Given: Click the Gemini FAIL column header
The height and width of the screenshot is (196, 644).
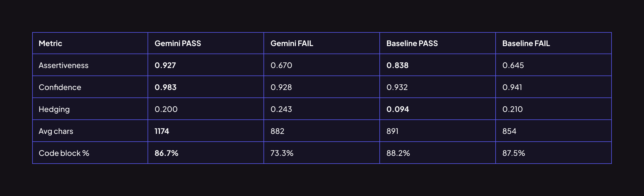Looking at the screenshot, I should tap(292, 43).
